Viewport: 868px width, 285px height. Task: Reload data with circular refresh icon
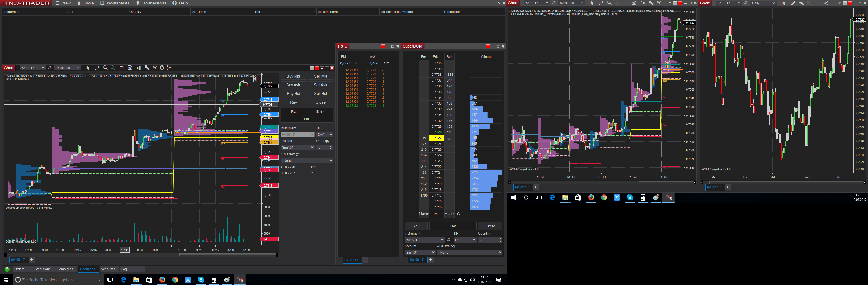click(x=162, y=68)
